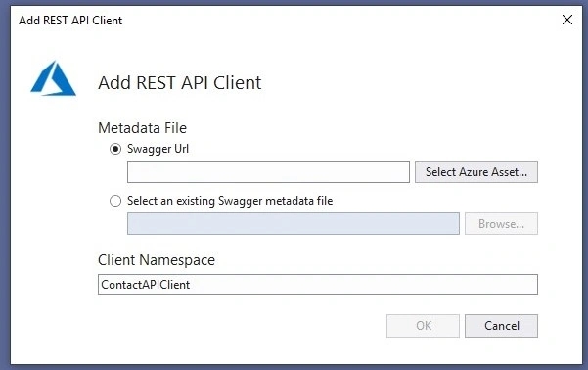Click the Swagger Url input field
The width and height of the screenshot is (588, 370).
pyautogui.click(x=268, y=172)
